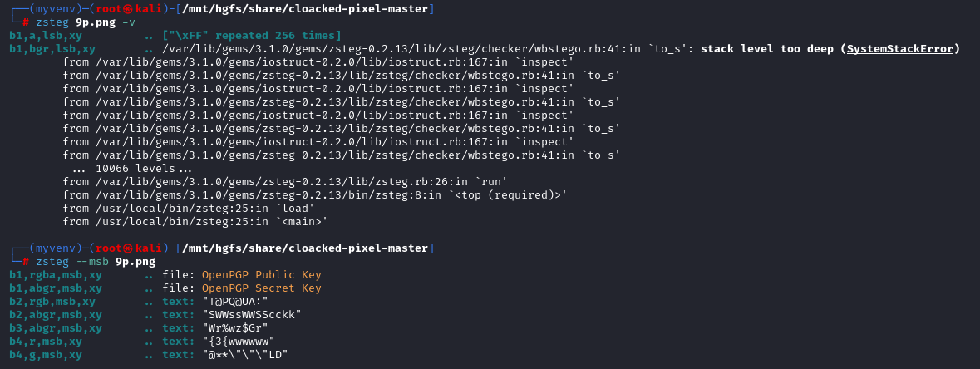Click the /usr/local/bin/zsteg:25 '<main>' line
Image resolution: width=980 pixels, height=369 pixels.
click(195, 221)
